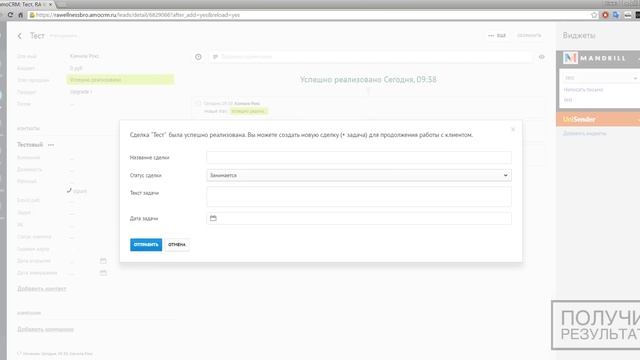Click the Дата задачи input field
Viewport: 640px width, 360px height.
point(359,218)
